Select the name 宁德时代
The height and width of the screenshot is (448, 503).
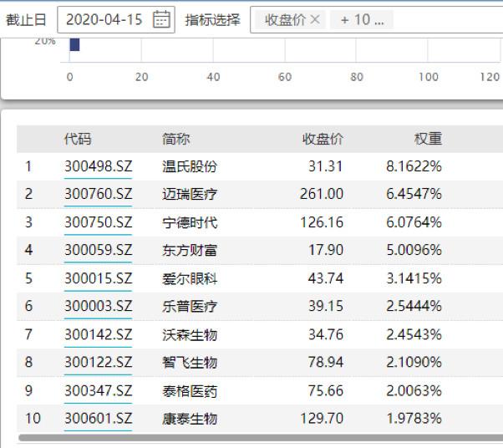point(190,222)
